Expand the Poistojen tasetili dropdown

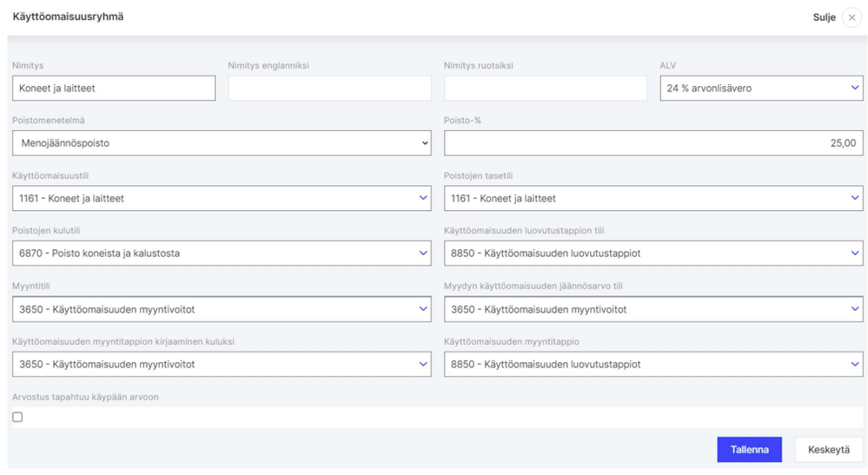[653, 198]
